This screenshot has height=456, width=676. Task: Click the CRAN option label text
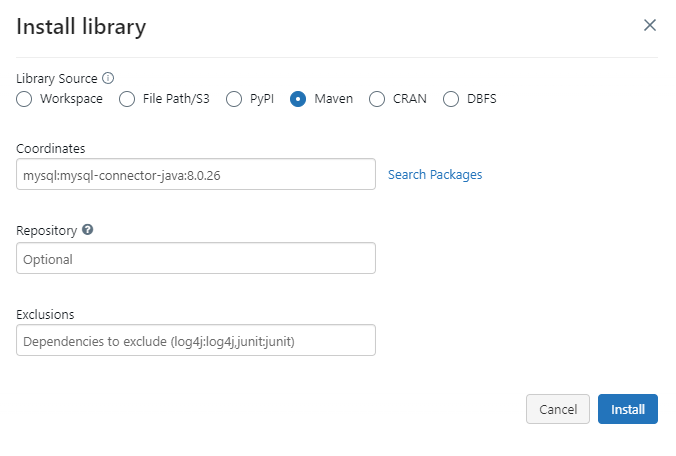pos(410,99)
